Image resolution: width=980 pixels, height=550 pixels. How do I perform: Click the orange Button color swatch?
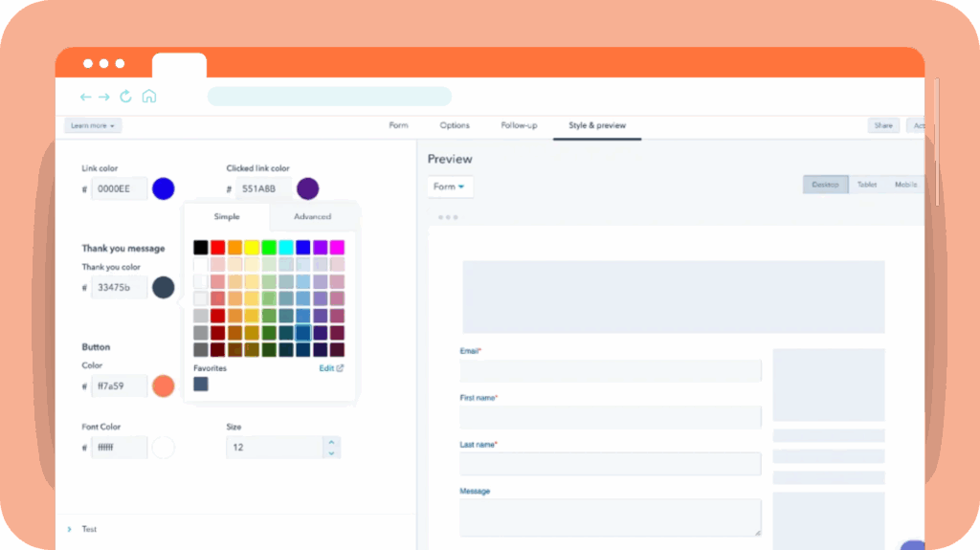click(164, 386)
